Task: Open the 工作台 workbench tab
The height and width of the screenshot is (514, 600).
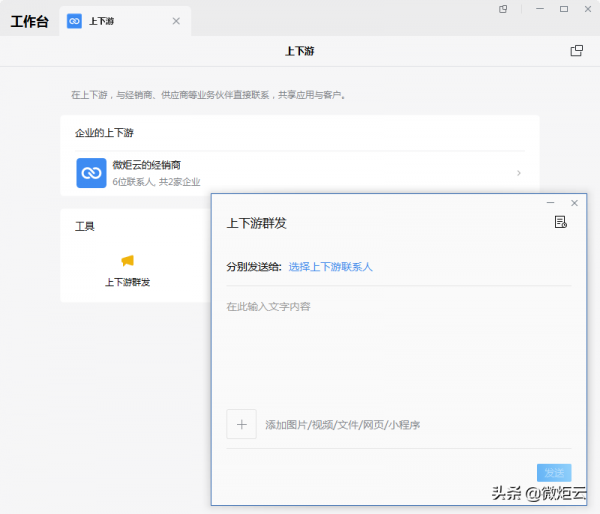Action: [29, 21]
